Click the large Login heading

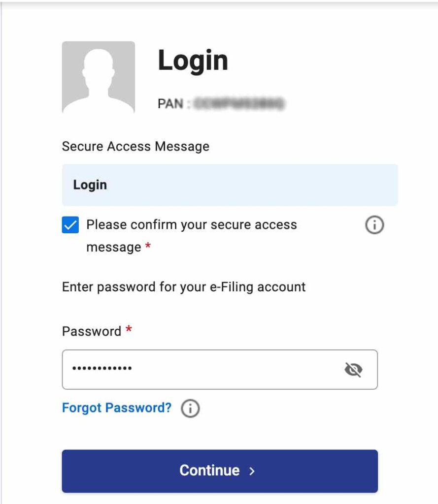[193, 61]
